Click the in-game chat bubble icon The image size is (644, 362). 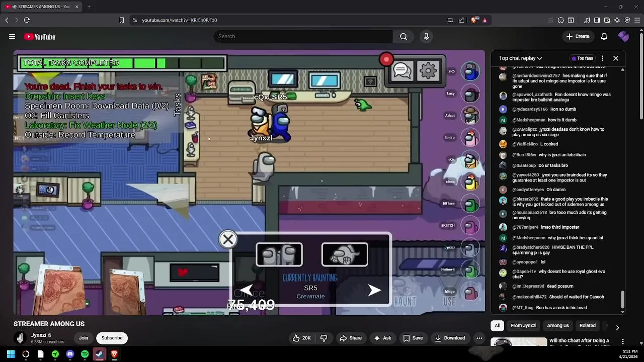coord(402,71)
